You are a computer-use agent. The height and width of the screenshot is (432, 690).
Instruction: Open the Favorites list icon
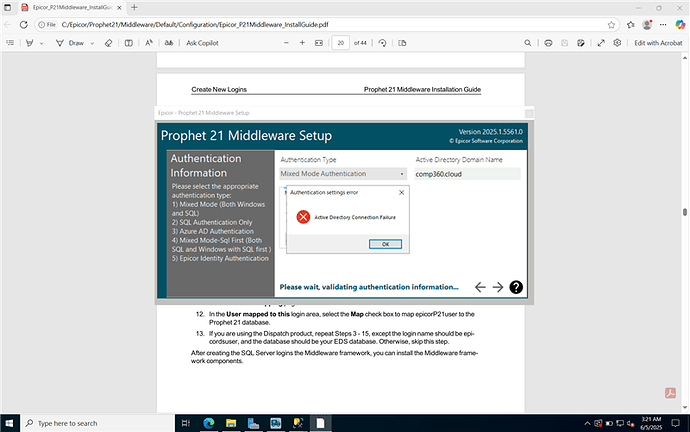click(x=631, y=25)
